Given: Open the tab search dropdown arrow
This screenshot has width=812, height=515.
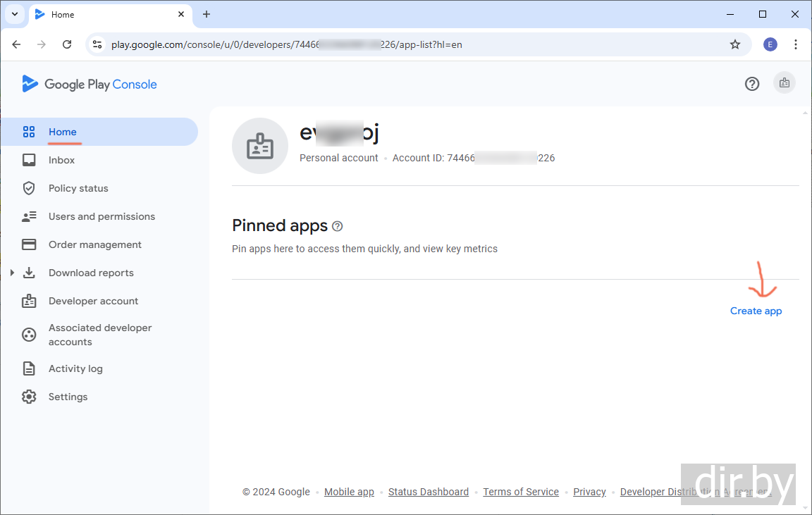Looking at the screenshot, I should (14, 14).
